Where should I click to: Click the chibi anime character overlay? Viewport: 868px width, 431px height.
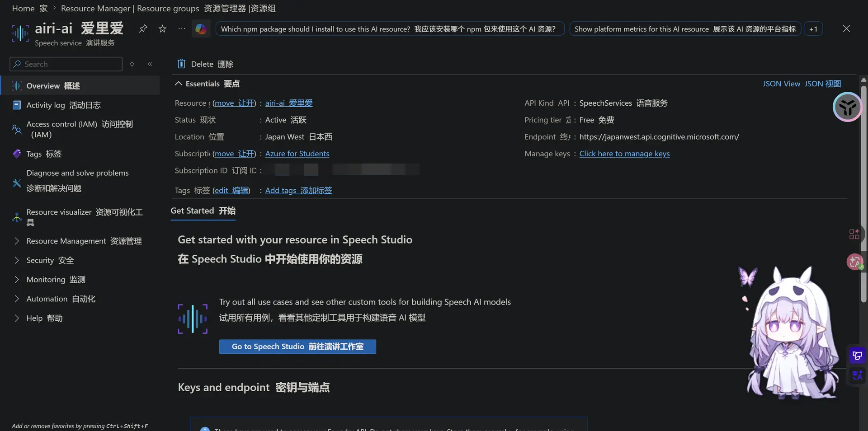pyautogui.click(x=791, y=333)
